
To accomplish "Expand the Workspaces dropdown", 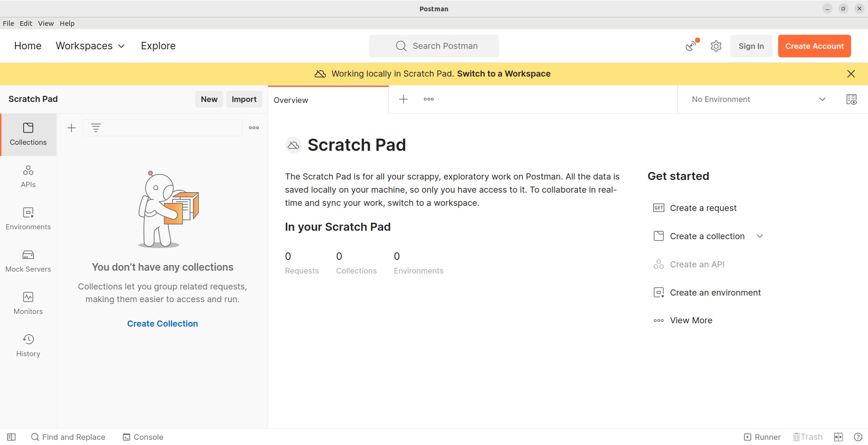I will 90,46.
